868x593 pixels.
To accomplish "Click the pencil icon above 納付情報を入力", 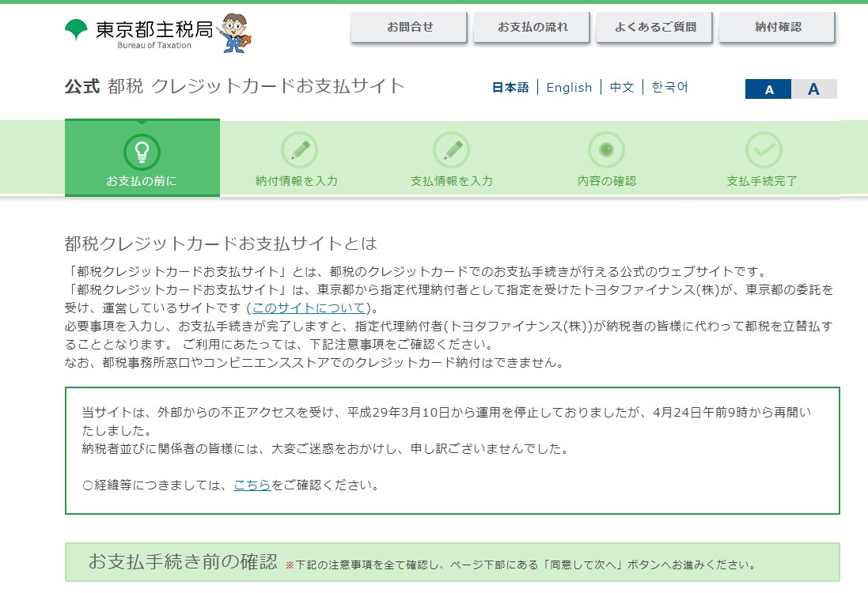I will (299, 150).
